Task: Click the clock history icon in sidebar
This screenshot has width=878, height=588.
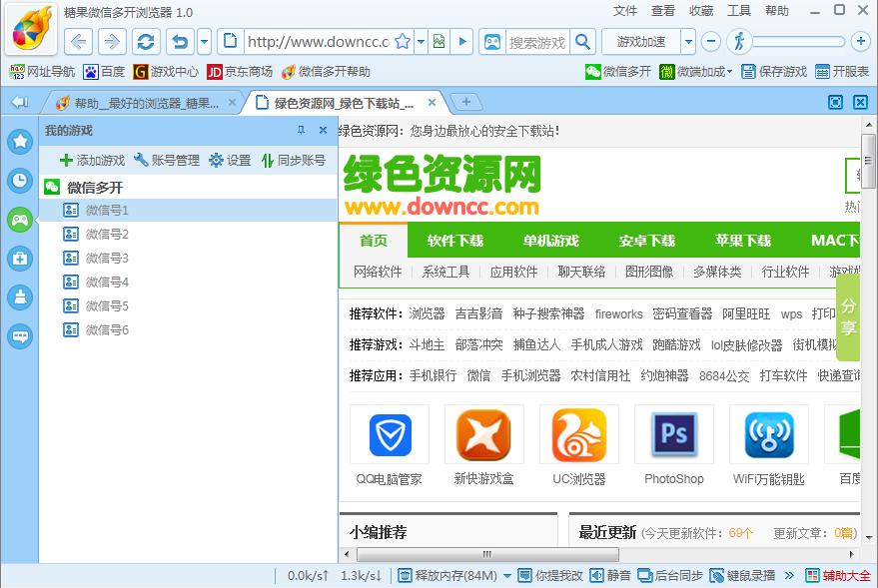Action: (19, 181)
